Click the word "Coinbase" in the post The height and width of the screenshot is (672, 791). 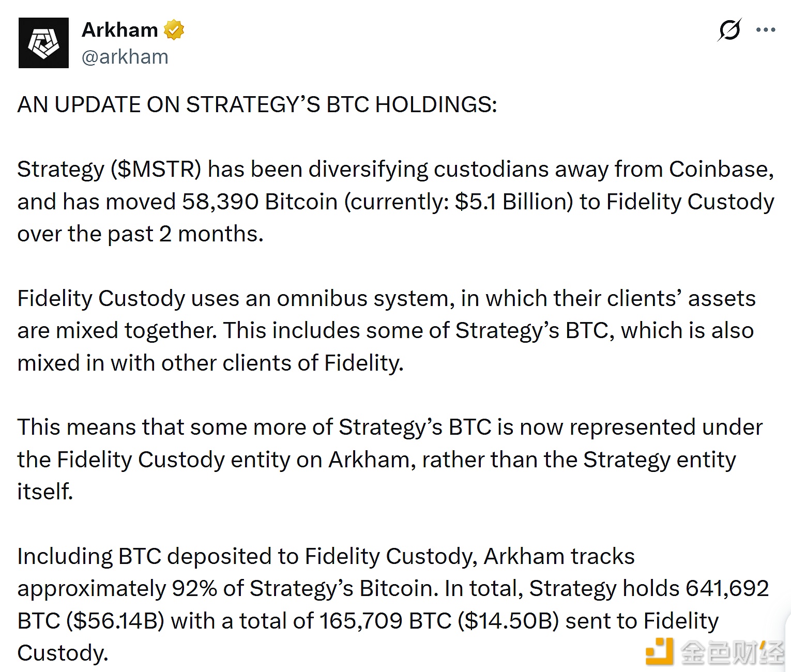721,170
